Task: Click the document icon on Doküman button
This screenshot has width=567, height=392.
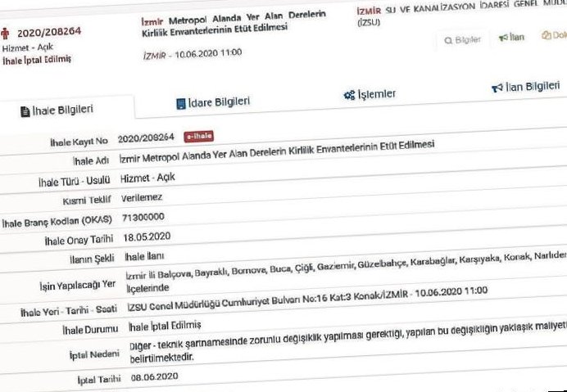Action: (546, 36)
